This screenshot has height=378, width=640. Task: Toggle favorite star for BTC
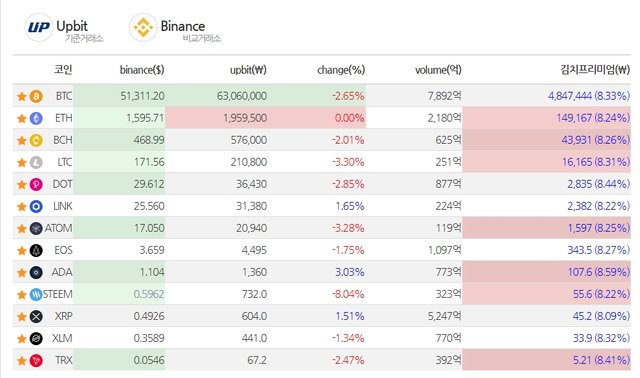[22, 96]
